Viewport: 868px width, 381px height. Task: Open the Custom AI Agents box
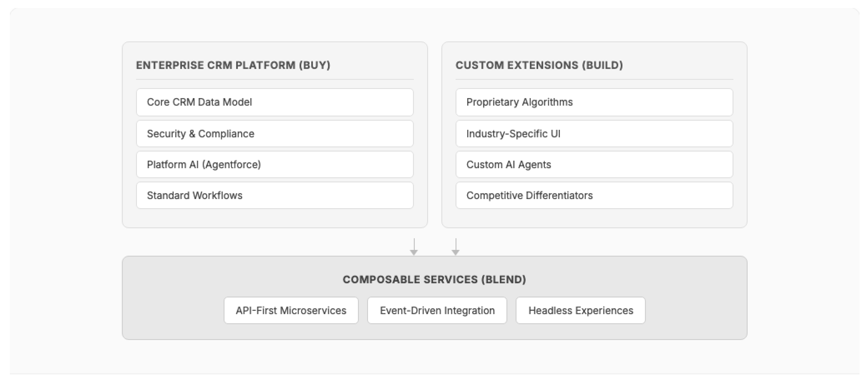point(594,165)
